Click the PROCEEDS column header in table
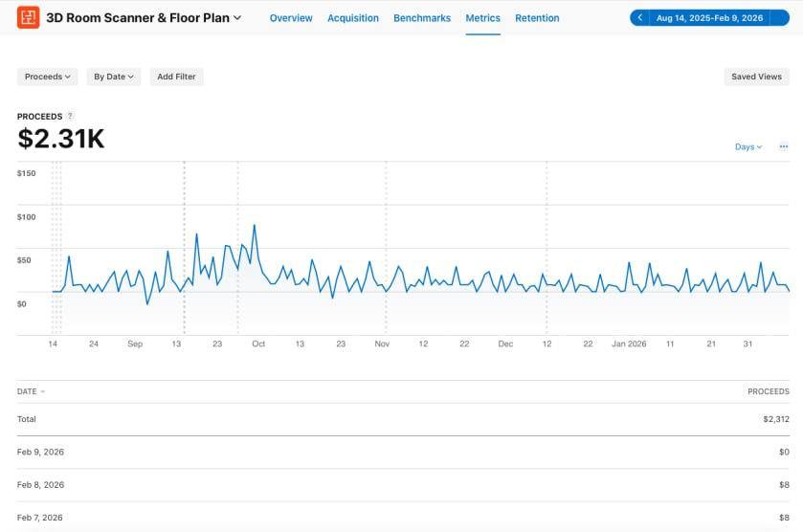 [768, 391]
